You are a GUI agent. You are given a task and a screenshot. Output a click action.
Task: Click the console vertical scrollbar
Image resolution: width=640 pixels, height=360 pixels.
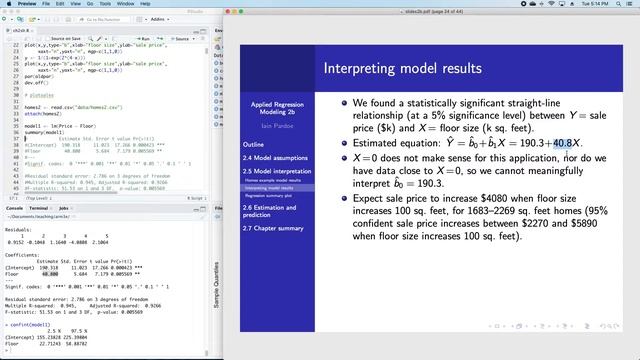(207, 352)
